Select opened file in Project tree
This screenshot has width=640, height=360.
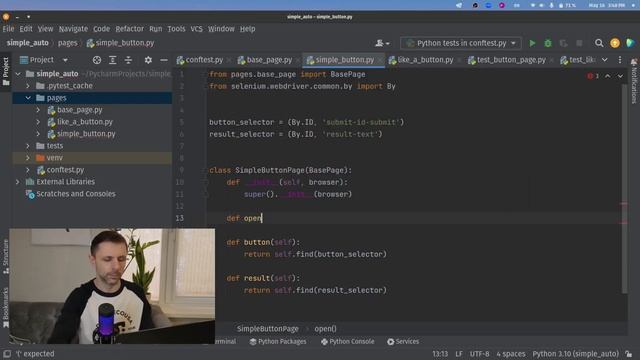(97, 60)
